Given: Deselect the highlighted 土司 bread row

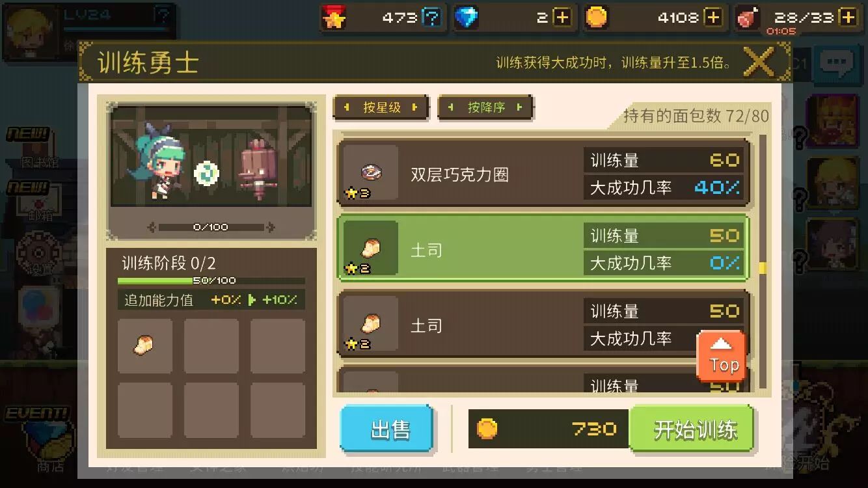Looking at the screenshot, I should click(x=543, y=249).
